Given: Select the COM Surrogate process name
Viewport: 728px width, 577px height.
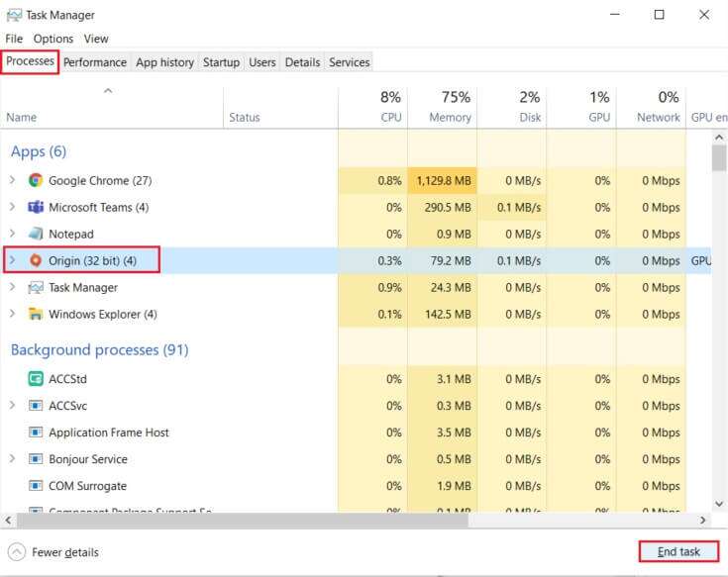Looking at the screenshot, I should pos(87,486).
